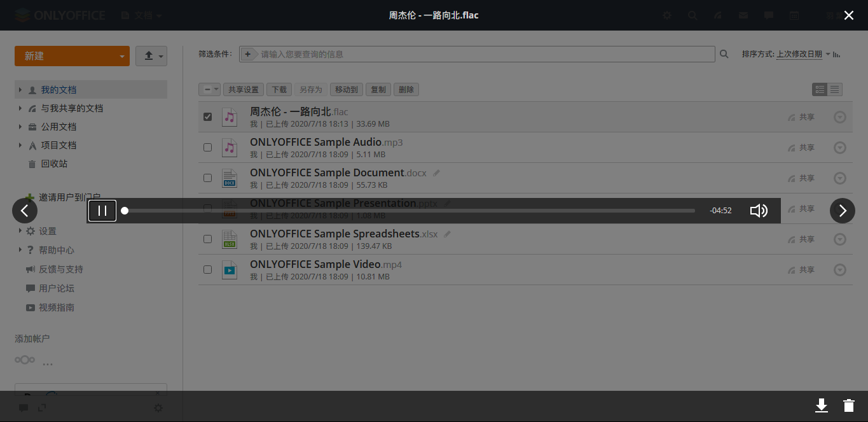The image size is (868, 422).
Task: Check the Sample Document.docx checkbox
Action: pyautogui.click(x=207, y=178)
